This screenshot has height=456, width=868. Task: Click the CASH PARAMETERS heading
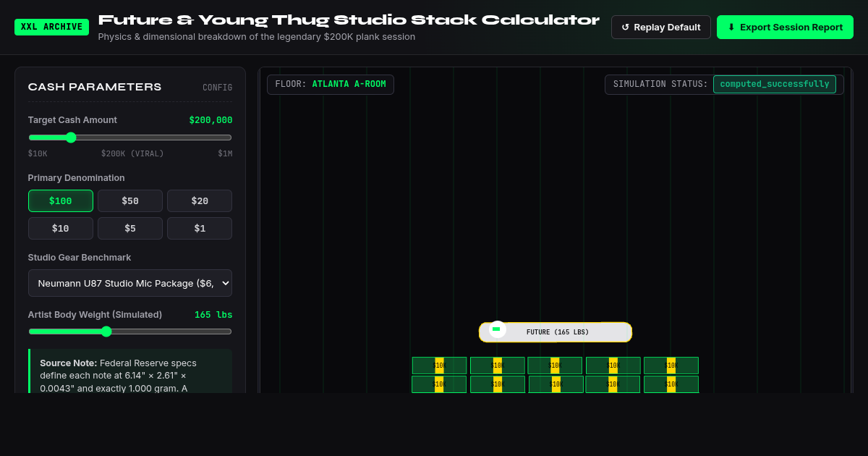(95, 87)
